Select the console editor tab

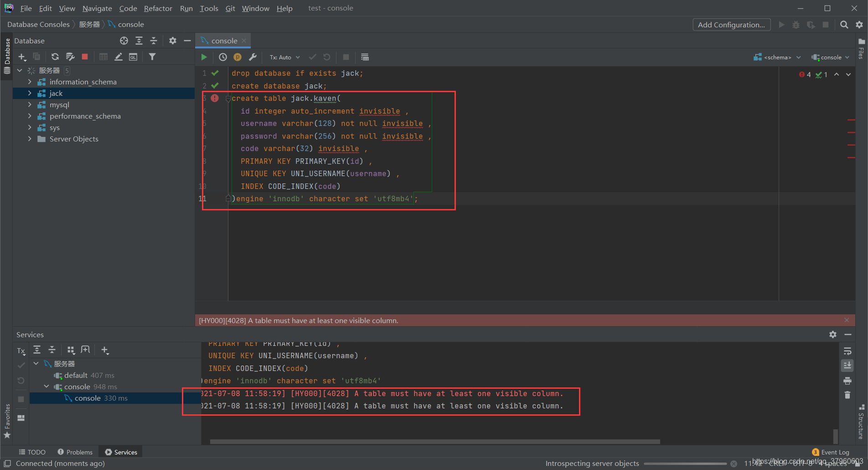click(224, 41)
